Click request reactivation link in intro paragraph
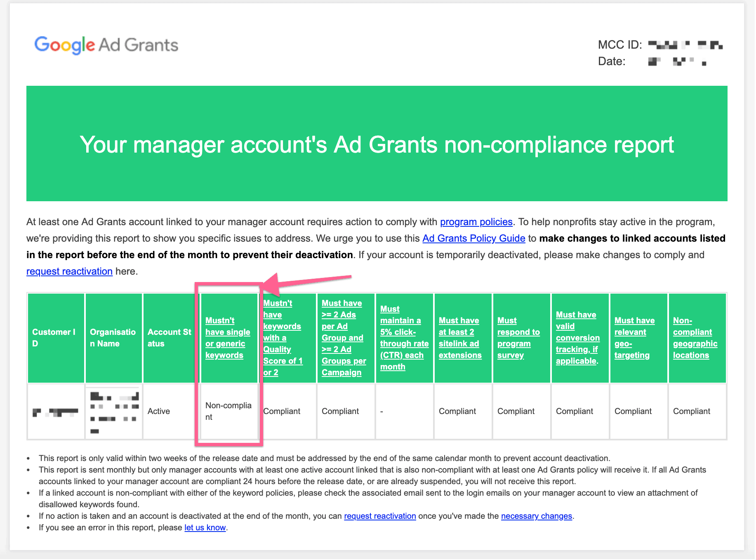 (x=69, y=271)
